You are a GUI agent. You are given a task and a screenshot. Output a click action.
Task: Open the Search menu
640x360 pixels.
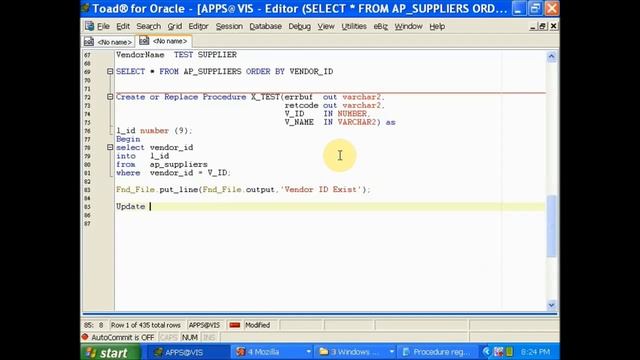pyautogui.click(x=149, y=26)
